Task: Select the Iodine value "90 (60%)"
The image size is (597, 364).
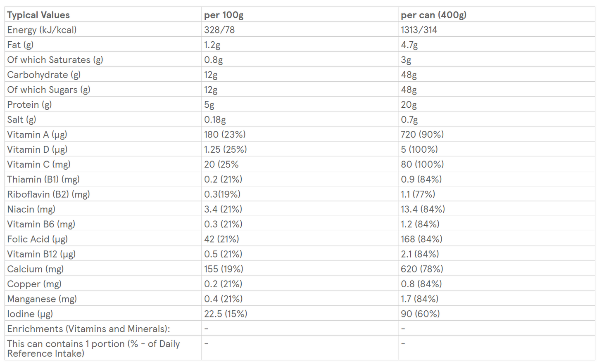Action: 420,314
